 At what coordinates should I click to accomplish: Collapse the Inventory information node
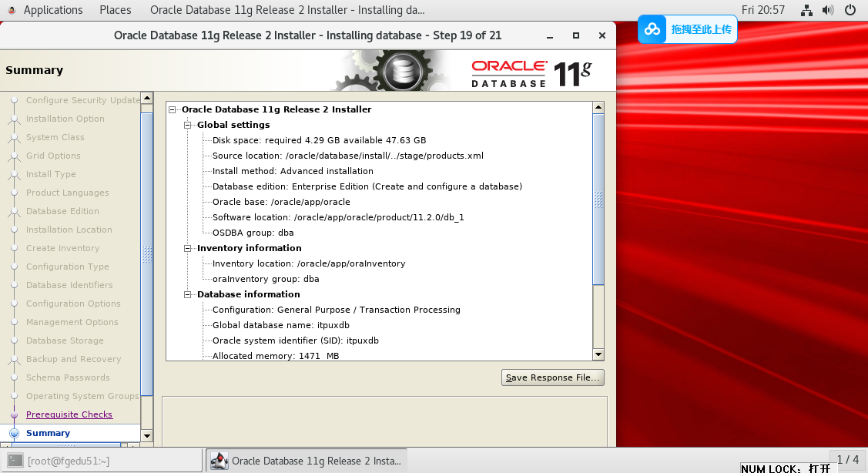click(188, 249)
